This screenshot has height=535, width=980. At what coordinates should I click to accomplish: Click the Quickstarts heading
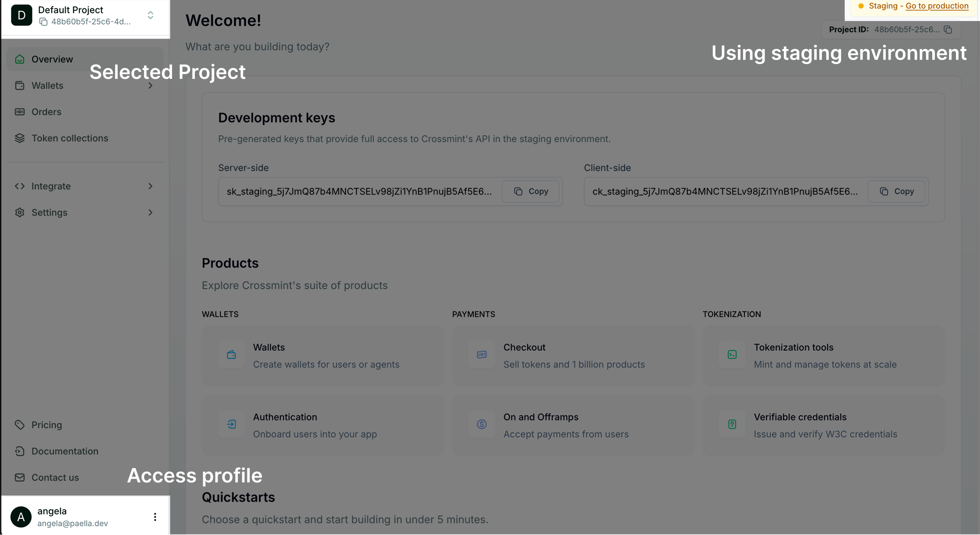[x=238, y=497]
